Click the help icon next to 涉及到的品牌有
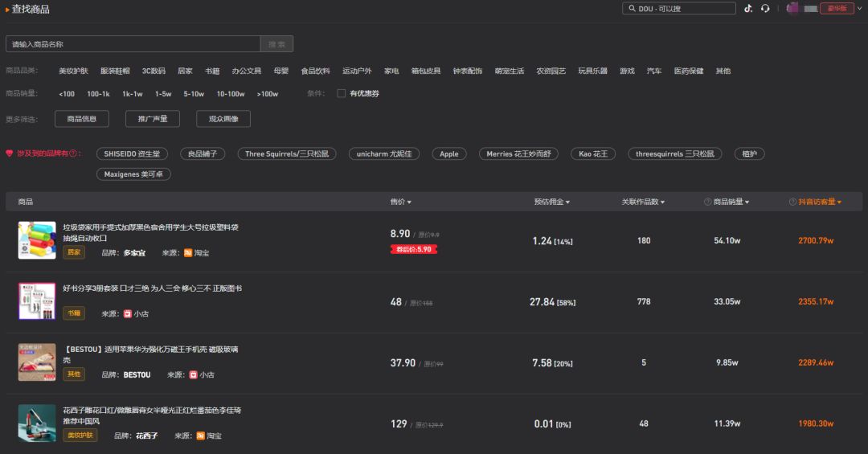The width and height of the screenshot is (868, 454). click(73, 153)
